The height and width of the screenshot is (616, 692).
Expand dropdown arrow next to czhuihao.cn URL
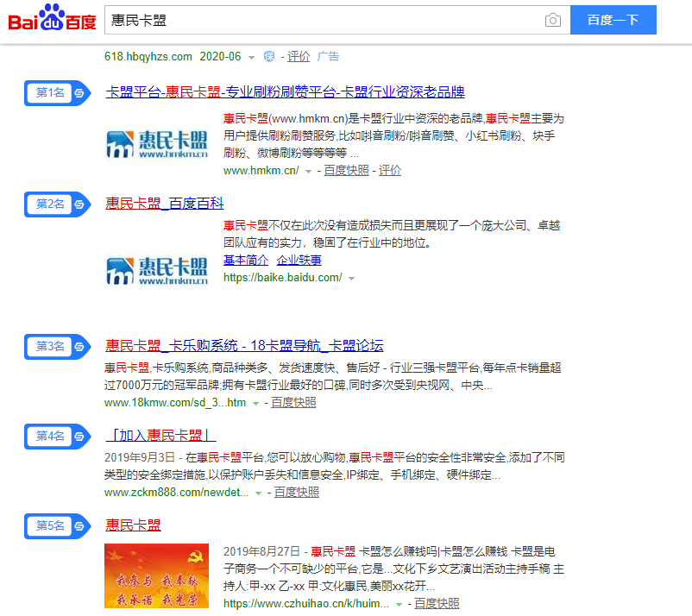tap(399, 604)
